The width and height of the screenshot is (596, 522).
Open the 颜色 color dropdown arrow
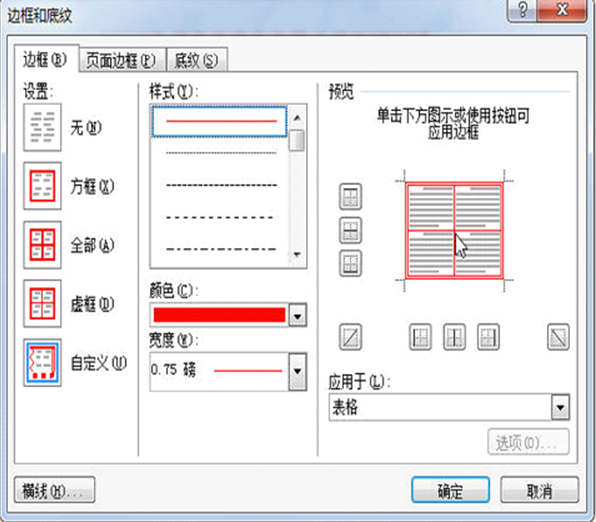[298, 315]
